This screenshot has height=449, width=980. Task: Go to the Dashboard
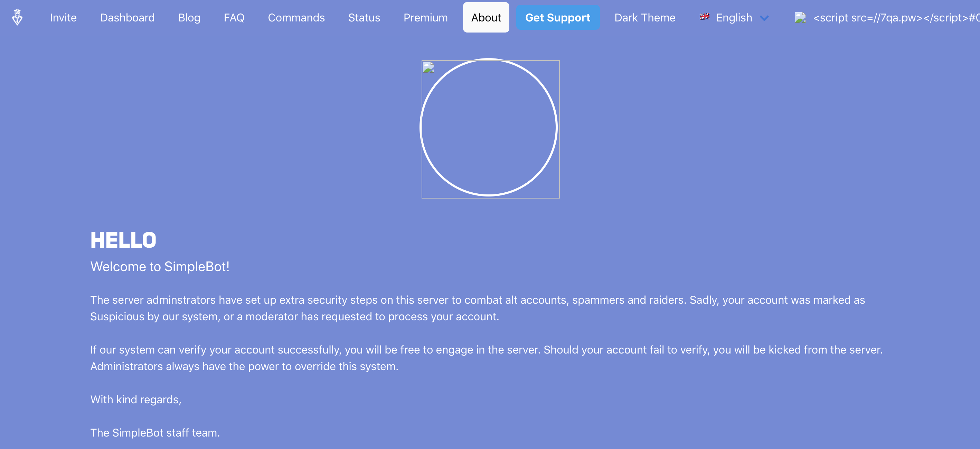(127, 18)
